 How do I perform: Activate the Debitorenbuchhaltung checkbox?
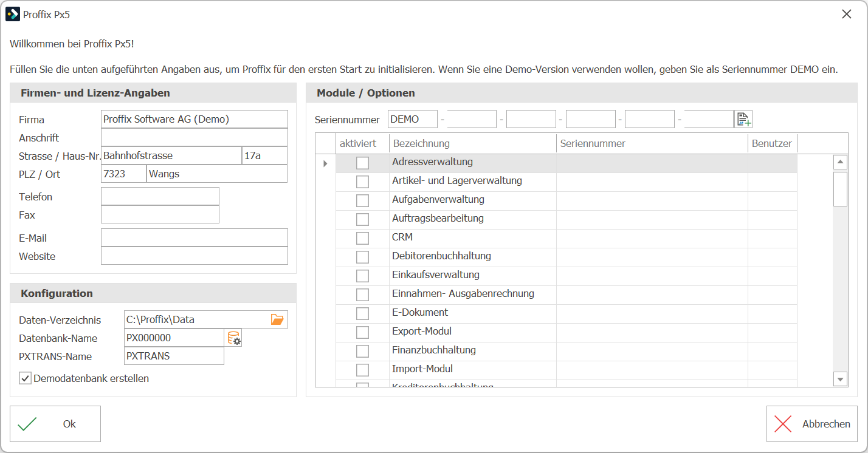point(362,257)
